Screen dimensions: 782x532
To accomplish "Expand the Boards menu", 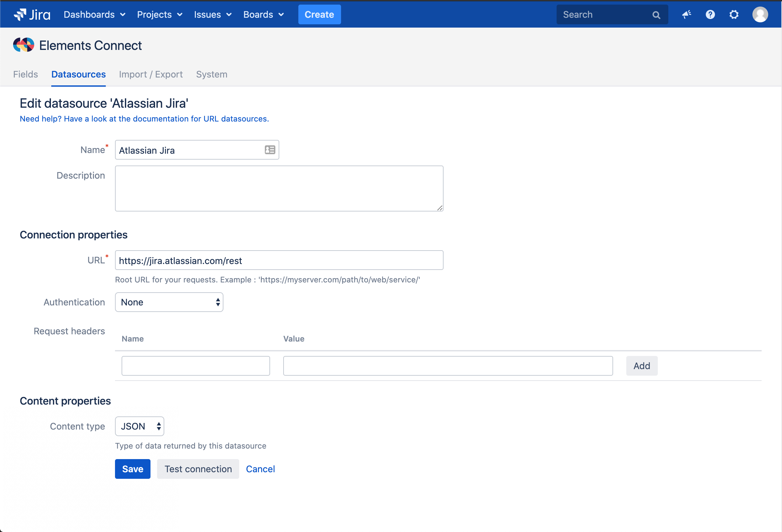I will 264,14.
